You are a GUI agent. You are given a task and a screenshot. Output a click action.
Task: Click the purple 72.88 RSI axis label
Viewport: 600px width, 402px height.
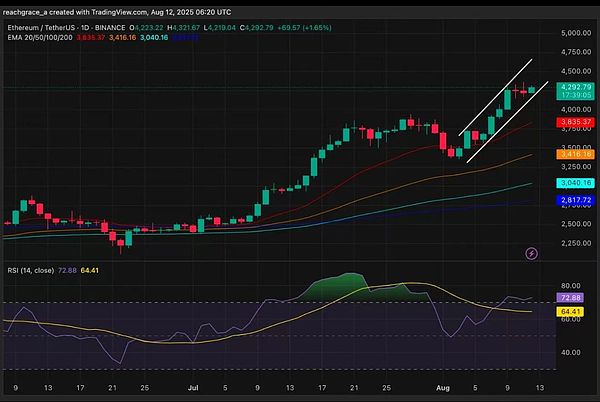tap(571, 299)
